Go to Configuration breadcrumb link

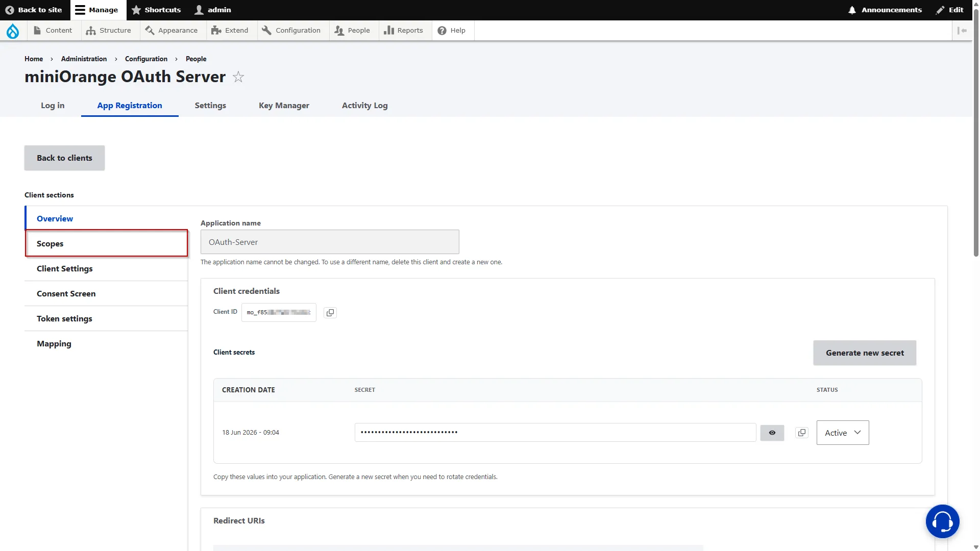click(x=146, y=59)
